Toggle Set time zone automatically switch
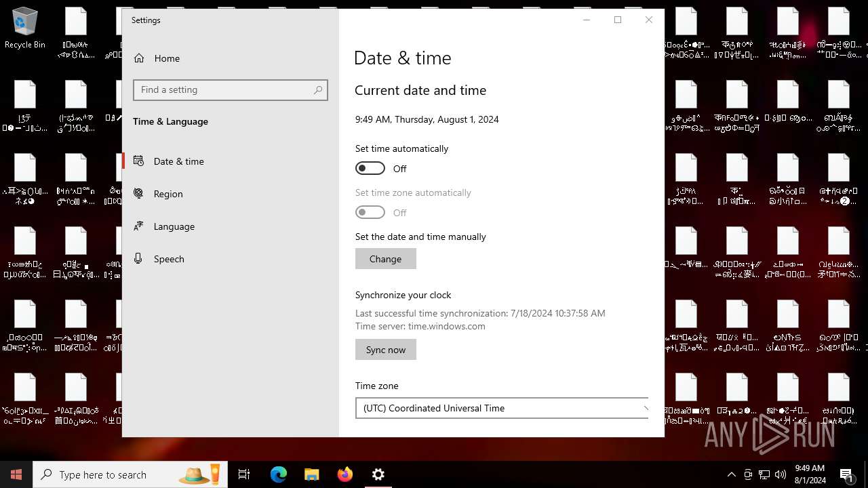Image resolution: width=868 pixels, height=488 pixels. click(x=370, y=213)
